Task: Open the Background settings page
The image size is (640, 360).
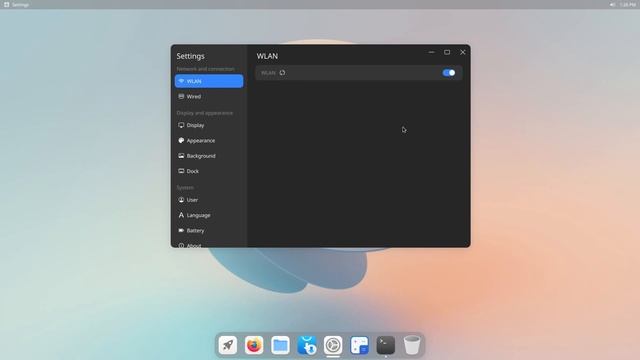Action: click(x=209, y=156)
